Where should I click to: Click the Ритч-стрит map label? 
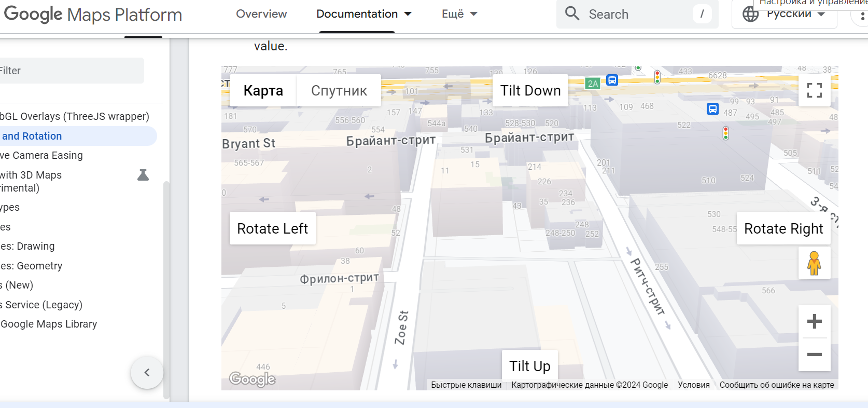(647, 287)
